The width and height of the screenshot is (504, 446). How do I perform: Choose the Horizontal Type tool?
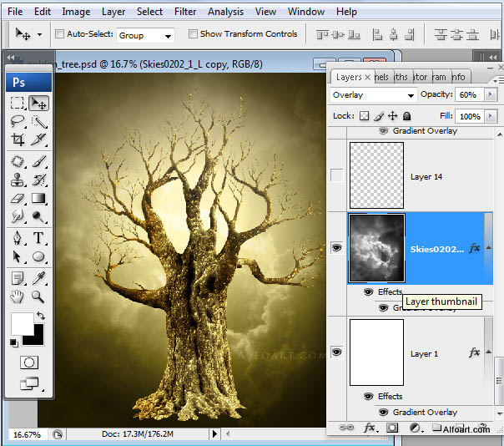[38, 239]
